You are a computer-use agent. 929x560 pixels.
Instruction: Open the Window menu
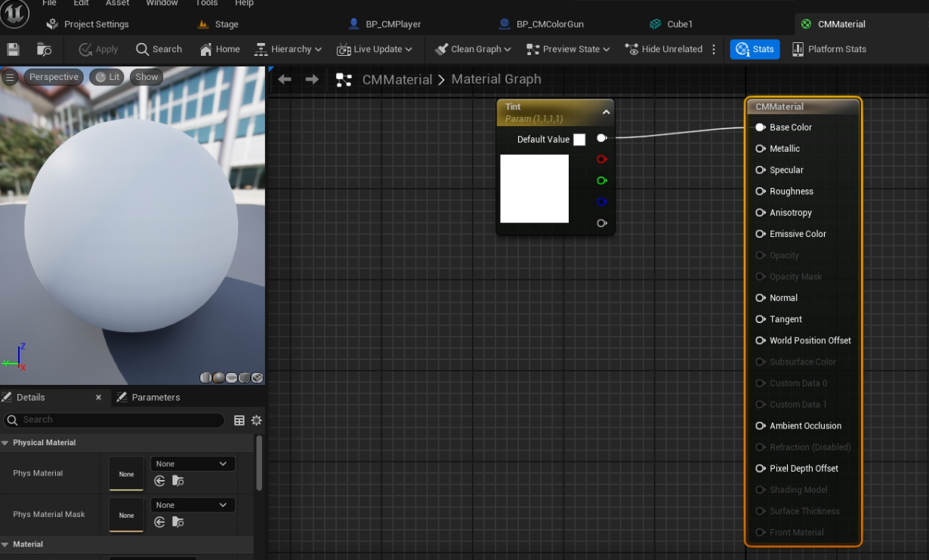(162, 3)
